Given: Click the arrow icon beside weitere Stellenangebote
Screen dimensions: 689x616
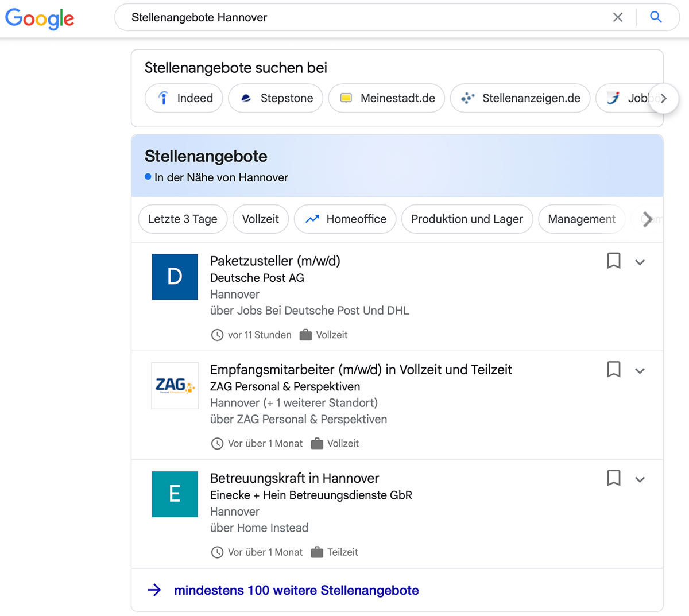Looking at the screenshot, I should pyautogui.click(x=154, y=590).
